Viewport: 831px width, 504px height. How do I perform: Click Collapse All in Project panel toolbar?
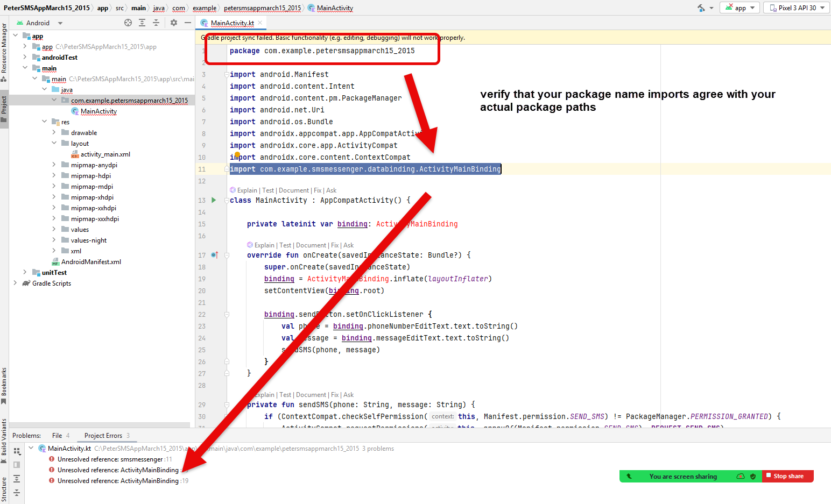pos(156,23)
